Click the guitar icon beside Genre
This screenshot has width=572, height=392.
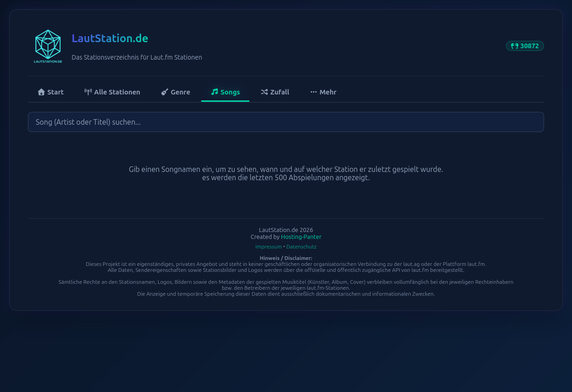click(x=165, y=92)
